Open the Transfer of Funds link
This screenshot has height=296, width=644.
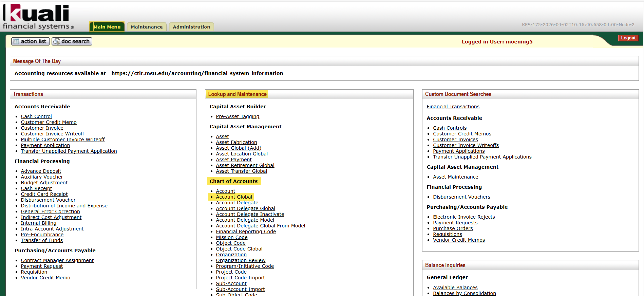pos(42,240)
